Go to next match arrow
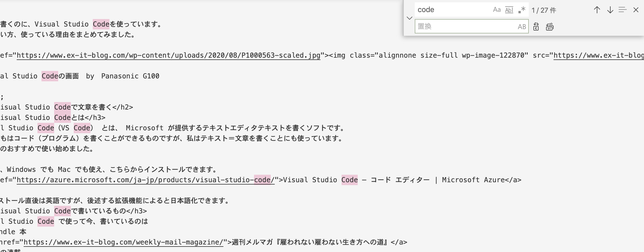This screenshot has width=644, height=252. 610,10
